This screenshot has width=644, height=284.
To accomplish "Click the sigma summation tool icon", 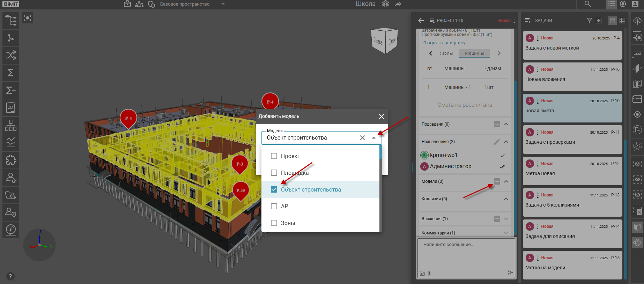I will click(11, 73).
